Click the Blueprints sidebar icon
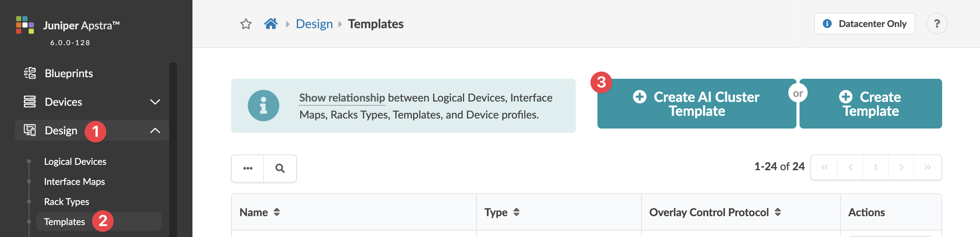 pyautogui.click(x=30, y=73)
